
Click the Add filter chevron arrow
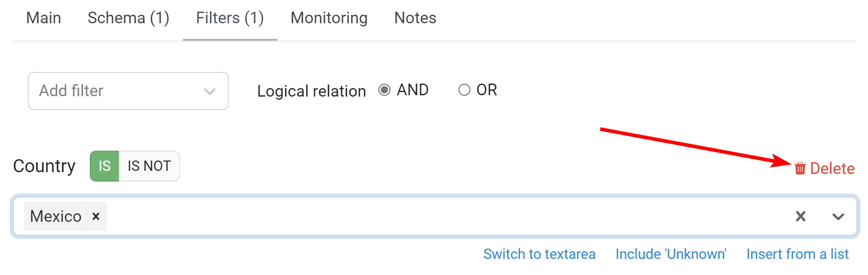coord(210,92)
